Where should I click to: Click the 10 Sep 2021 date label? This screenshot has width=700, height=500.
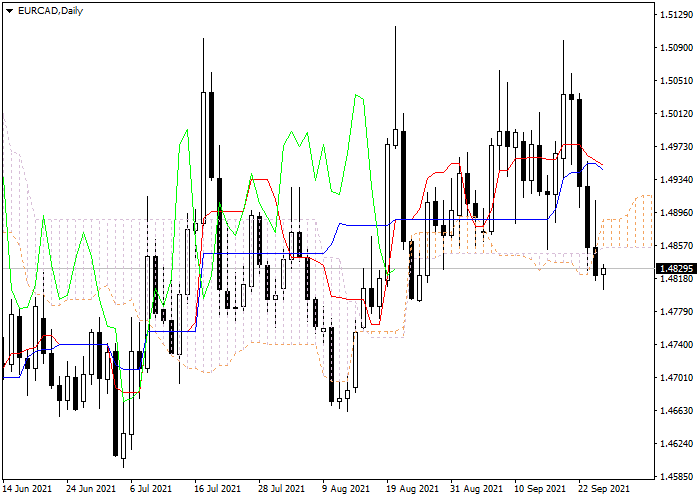[540, 489]
